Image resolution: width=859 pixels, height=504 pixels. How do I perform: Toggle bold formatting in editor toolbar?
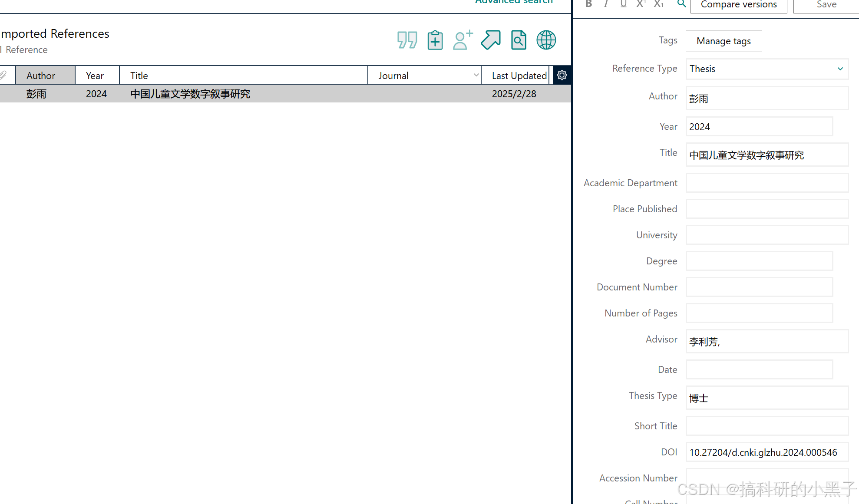point(588,4)
